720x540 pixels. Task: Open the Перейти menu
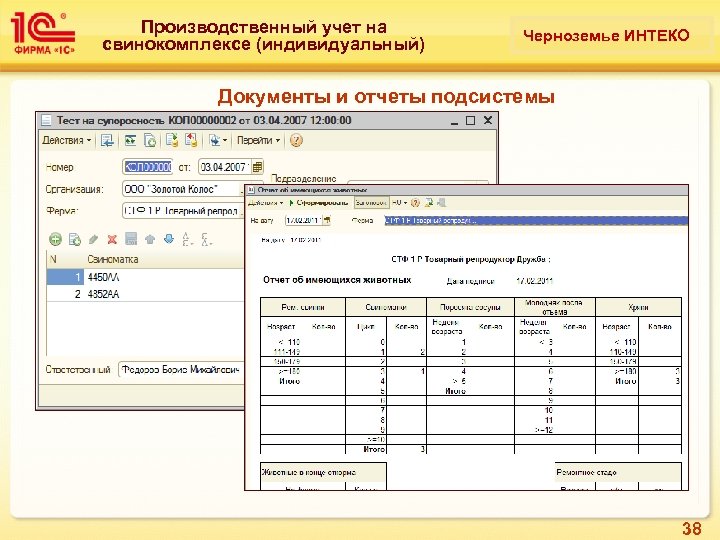[259, 141]
